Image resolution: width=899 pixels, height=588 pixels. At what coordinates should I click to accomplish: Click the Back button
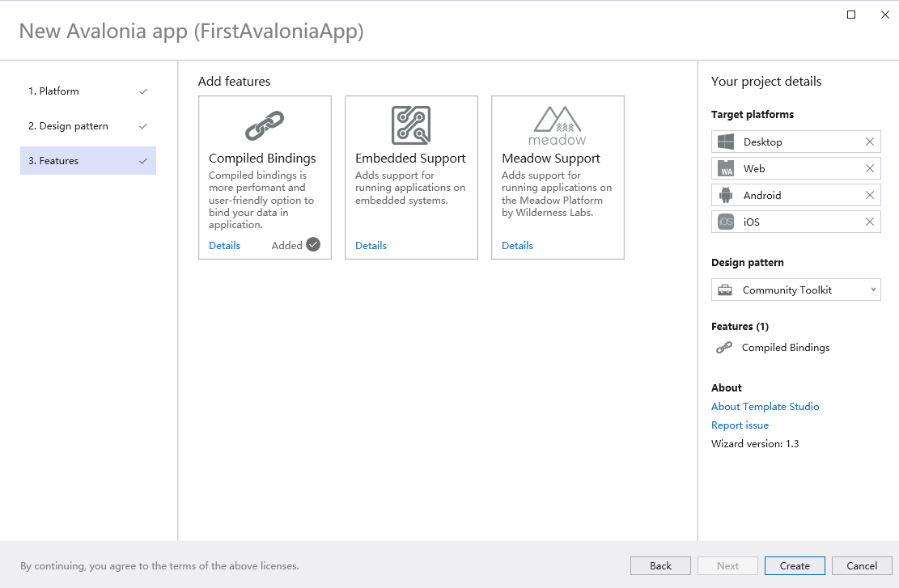[660, 566]
